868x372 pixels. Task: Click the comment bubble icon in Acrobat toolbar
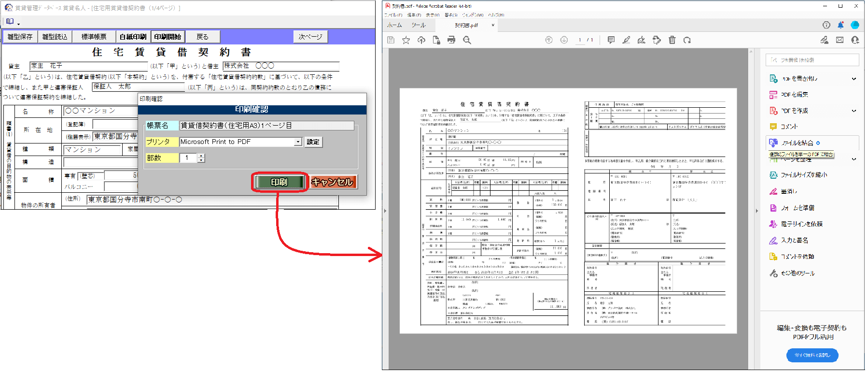(611, 40)
